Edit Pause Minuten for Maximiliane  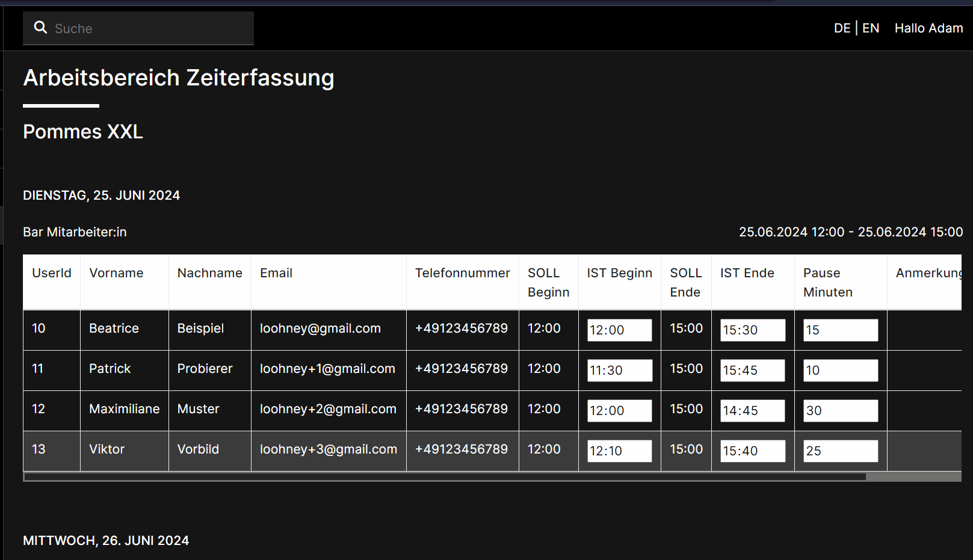coord(841,411)
